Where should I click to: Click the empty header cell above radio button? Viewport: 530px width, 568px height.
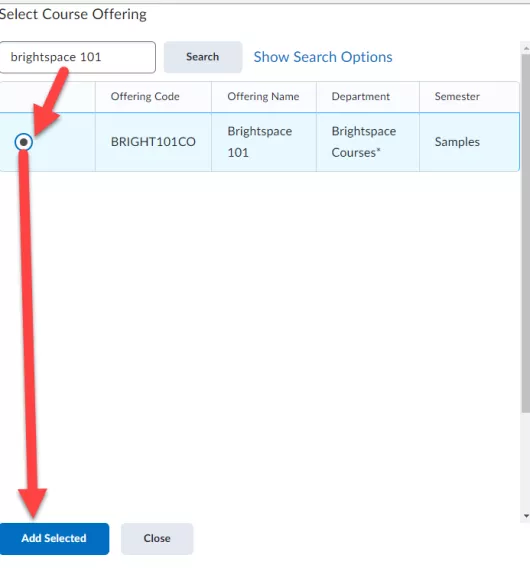[47, 97]
